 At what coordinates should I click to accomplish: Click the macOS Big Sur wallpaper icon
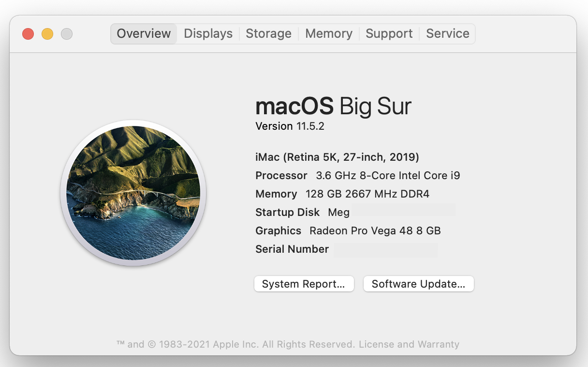(x=133, y=193)
